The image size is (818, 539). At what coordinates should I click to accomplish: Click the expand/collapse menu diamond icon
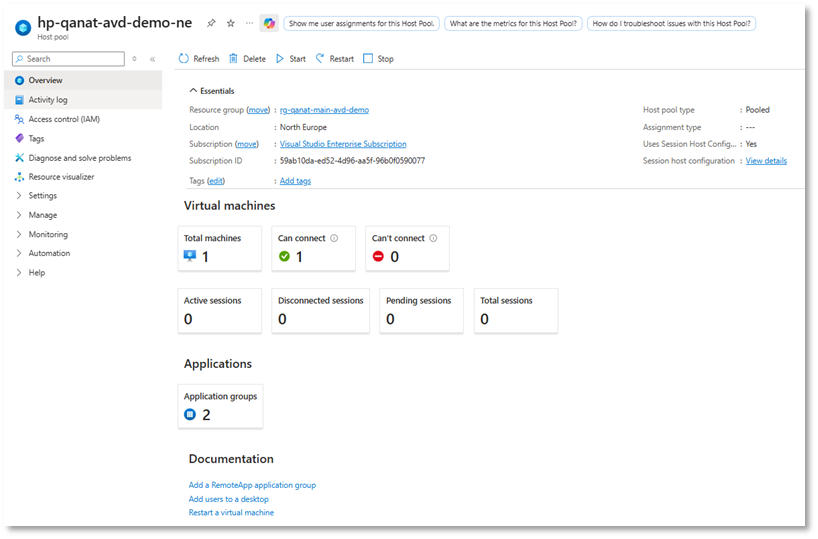[x=135, y=59]
